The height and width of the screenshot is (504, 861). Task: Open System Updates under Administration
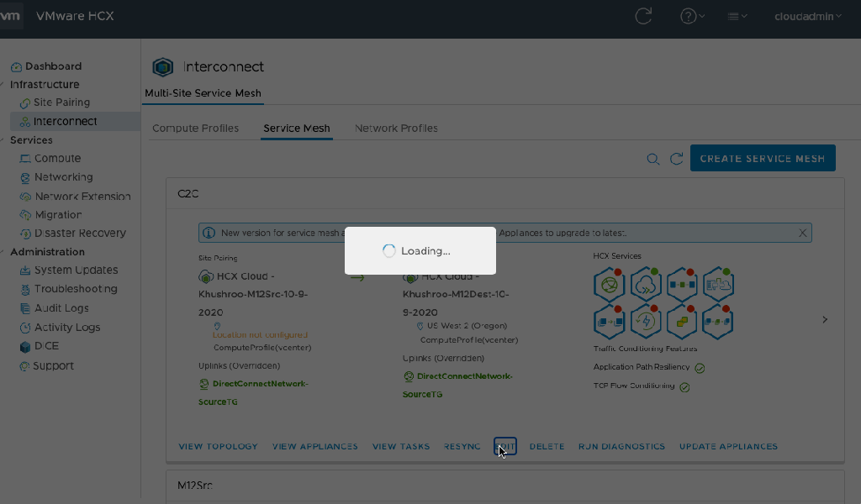(76, 270)
